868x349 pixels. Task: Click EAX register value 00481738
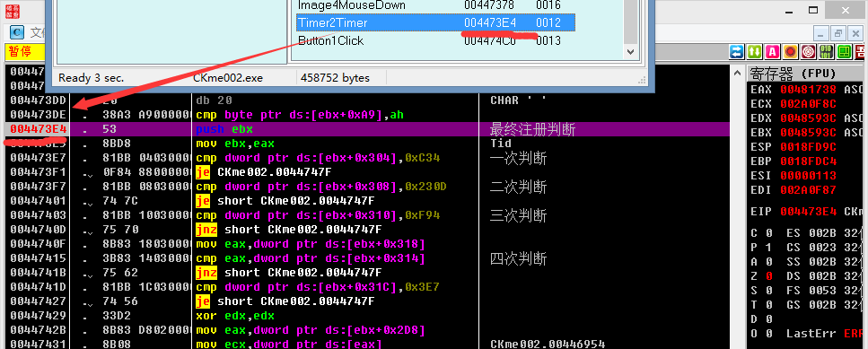(808, 89)
